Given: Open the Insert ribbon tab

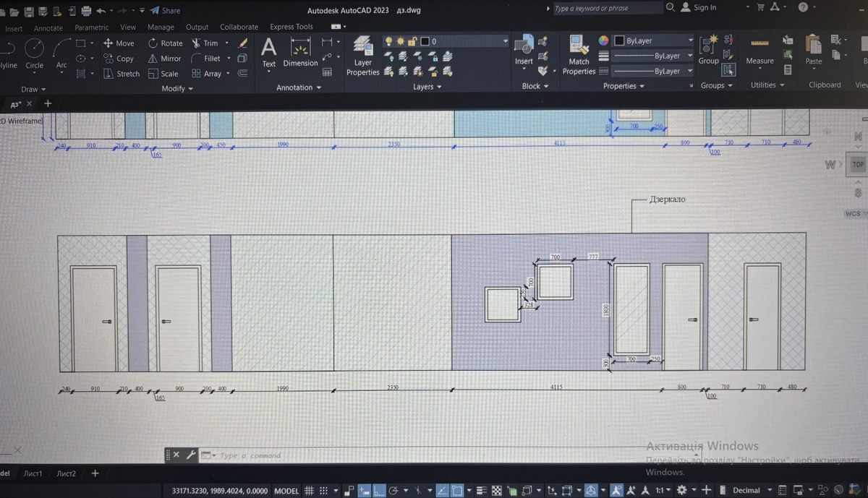Looking at the screenshot, I should [14, 29].
